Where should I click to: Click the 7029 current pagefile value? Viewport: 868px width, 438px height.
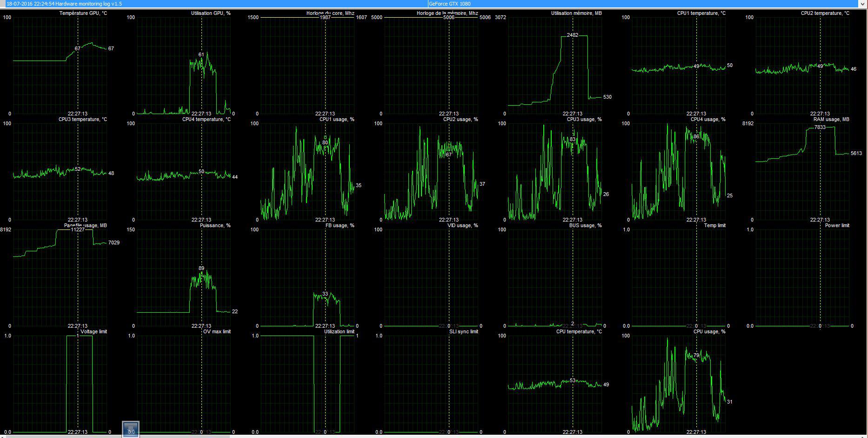[x=114, y=243]
